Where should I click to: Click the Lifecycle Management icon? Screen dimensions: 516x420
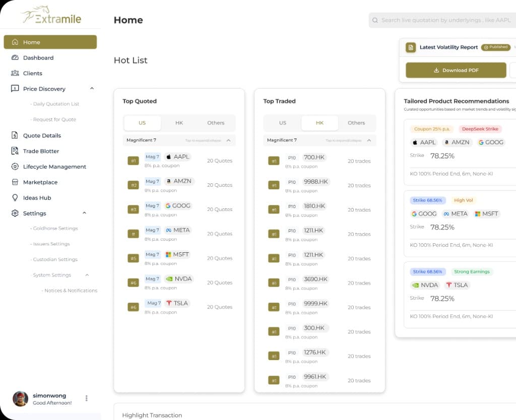tap(15, 166)
